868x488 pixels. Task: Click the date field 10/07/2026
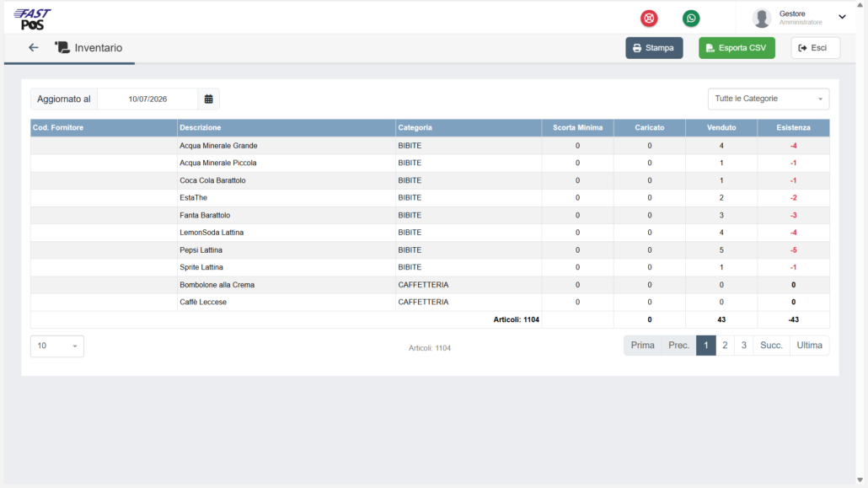147,99
